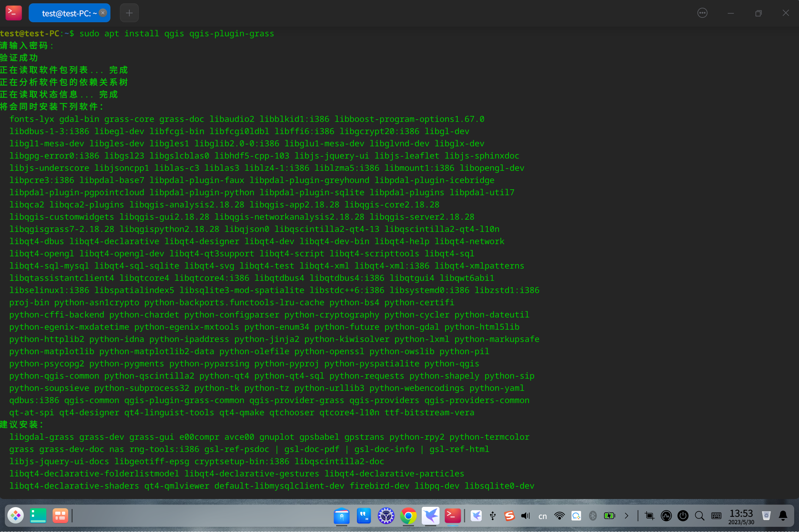Open the System Monitor tray icon

pyautogui.click(x=667, y=516)
